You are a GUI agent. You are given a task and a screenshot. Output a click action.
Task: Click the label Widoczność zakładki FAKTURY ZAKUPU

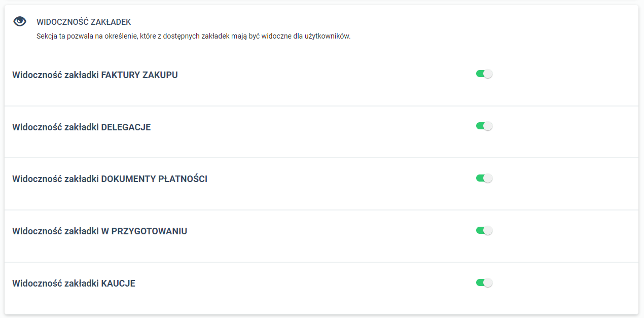click(95, 75)
